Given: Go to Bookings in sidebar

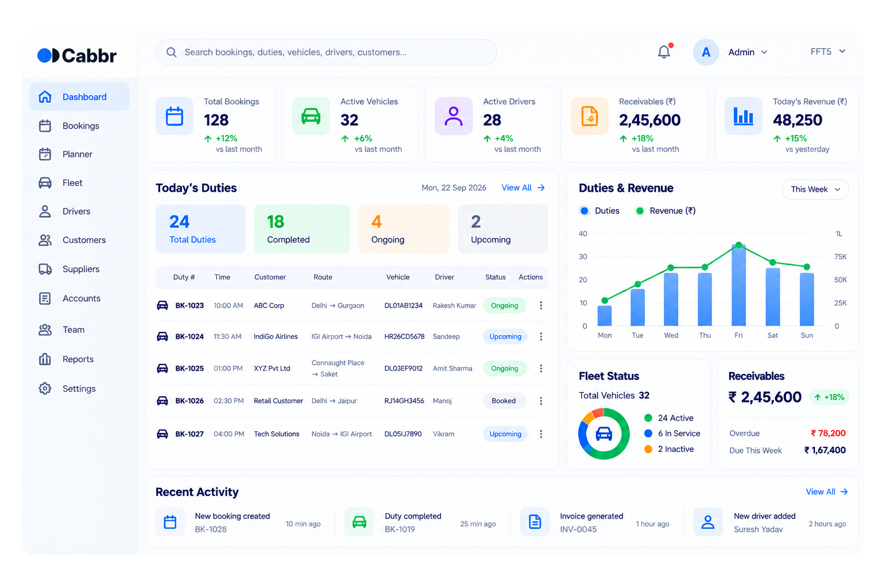Looking at the screenshot, I should [x=79, y=126].
